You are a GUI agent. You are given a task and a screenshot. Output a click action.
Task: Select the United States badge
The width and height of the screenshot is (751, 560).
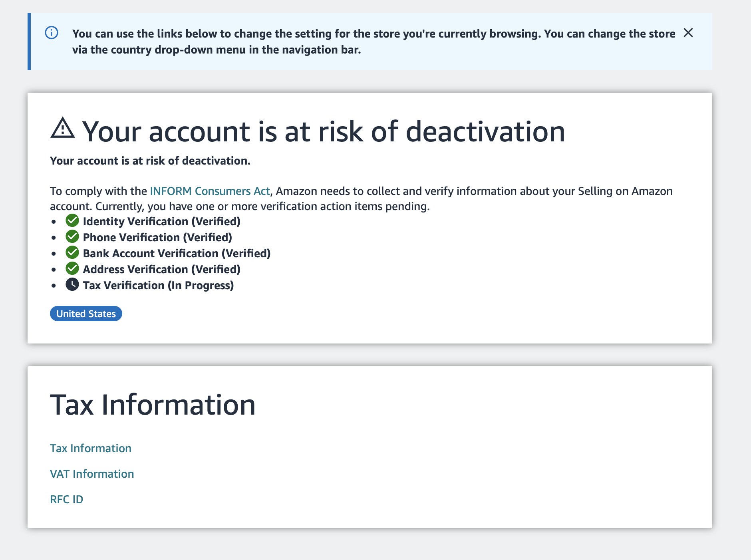click(86, 314)
